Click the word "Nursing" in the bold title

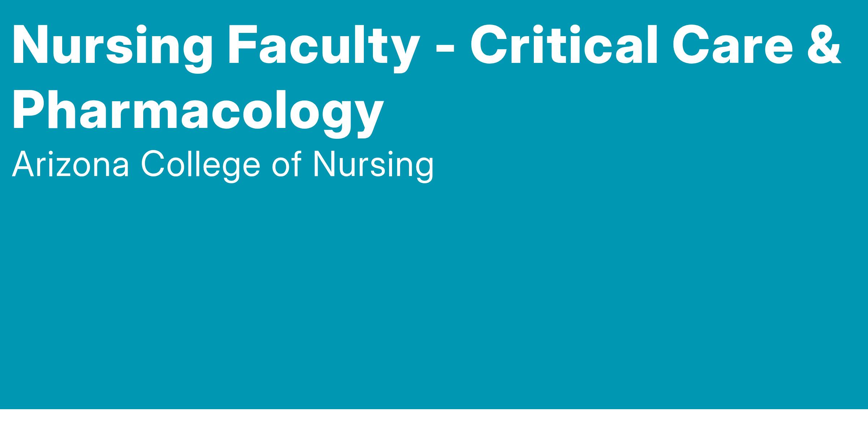click(x=112, y=46)
